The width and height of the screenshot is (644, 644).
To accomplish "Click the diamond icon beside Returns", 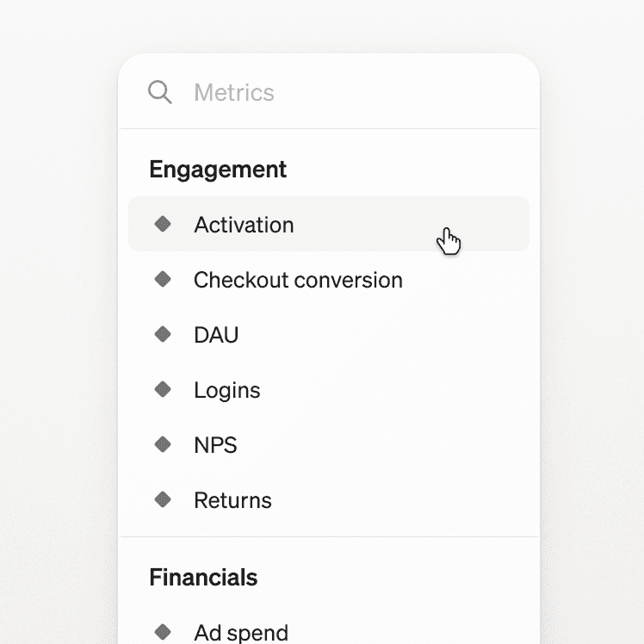I will click(x=163, y=500).
